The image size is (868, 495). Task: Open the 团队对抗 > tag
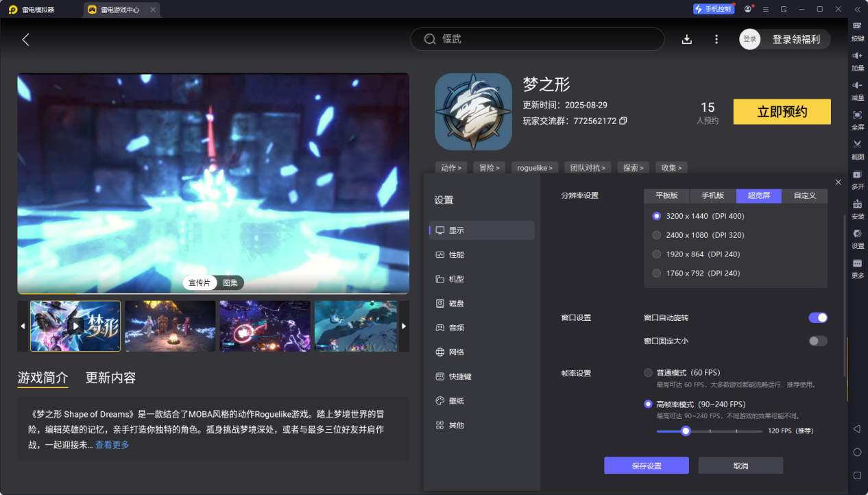588,167
